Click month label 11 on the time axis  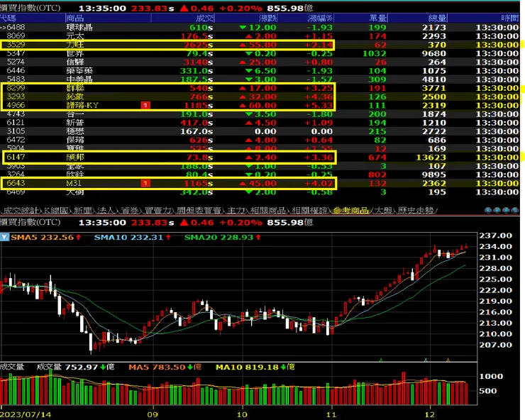331,414
